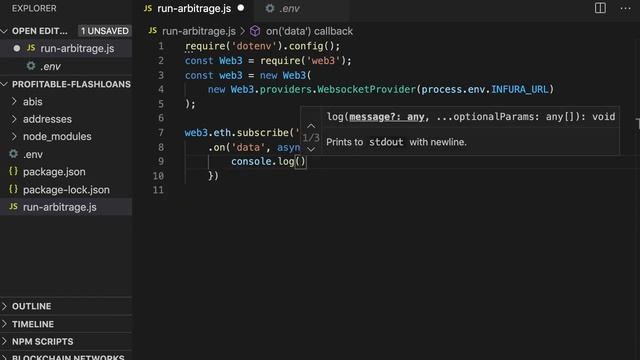Click the braces icon beside package.json

pos(13,171)
